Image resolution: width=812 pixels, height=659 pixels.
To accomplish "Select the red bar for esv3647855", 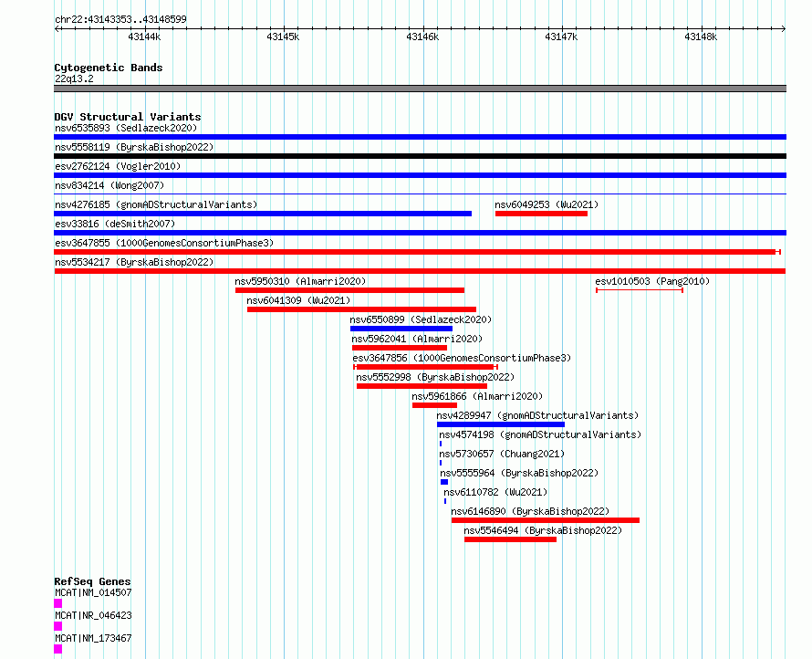I will (417, 252).
